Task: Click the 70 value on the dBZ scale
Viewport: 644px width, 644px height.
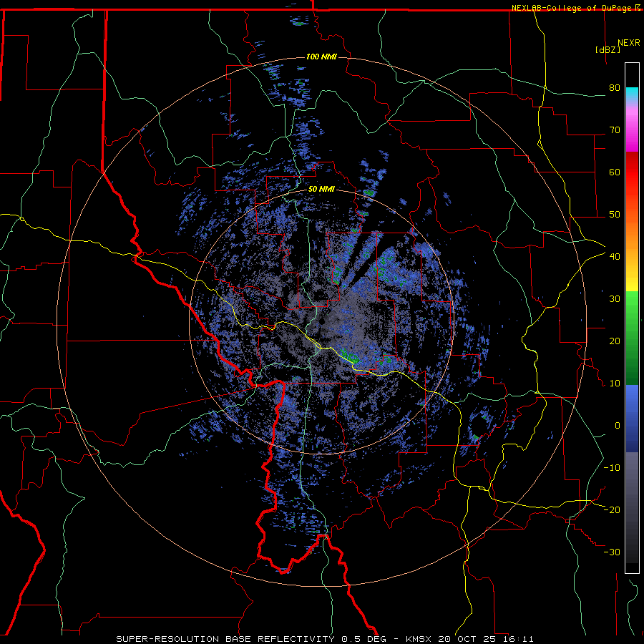Action: click(x=615, y=130)
